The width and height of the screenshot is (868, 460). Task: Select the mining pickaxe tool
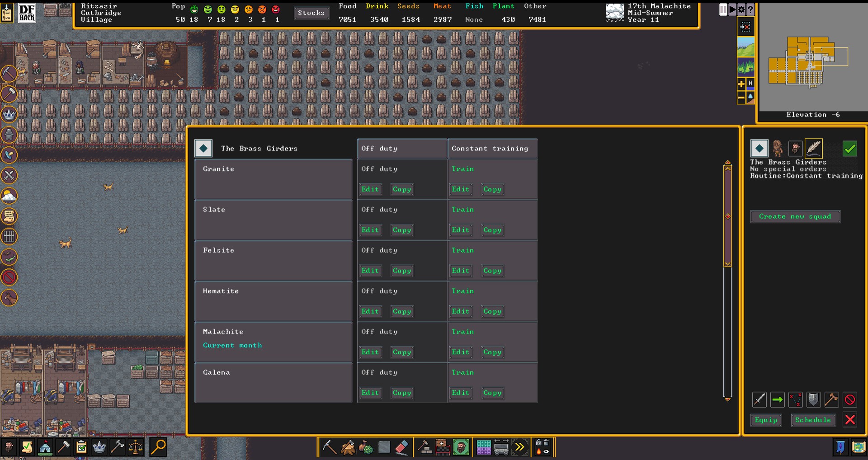tap(329, 447)
